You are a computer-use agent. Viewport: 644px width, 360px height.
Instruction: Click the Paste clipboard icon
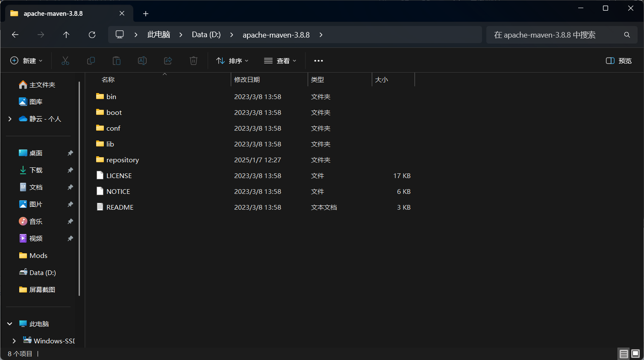(x=117, y=61)
